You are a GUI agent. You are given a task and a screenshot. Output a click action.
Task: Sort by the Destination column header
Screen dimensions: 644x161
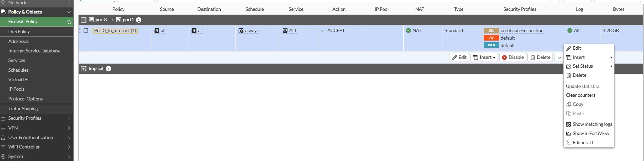tap(209, 9)
